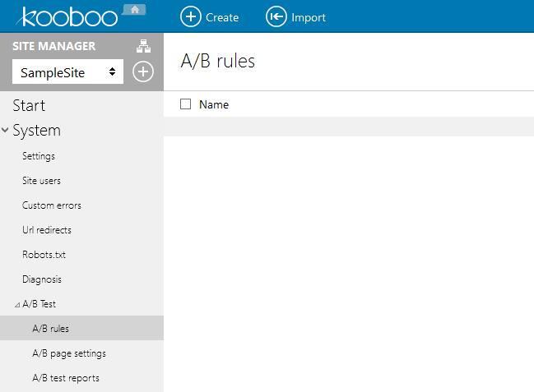Open A/B page settings
Image resolution: width=534 pixels, height=392 pixels.
pos(69,353)
